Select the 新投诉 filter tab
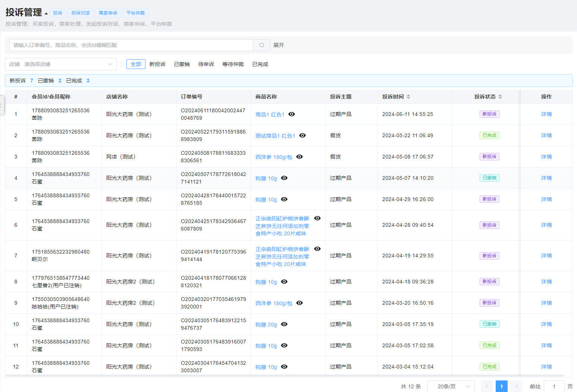This screenshot has width=577, height=392. (x=157, y=64)
